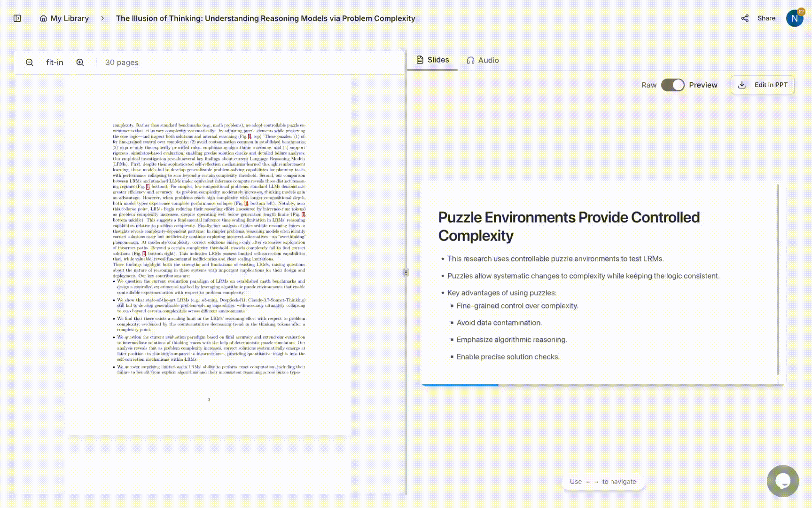Open the chat support bubble
812x508 pixels.
[x=782, y=481]
